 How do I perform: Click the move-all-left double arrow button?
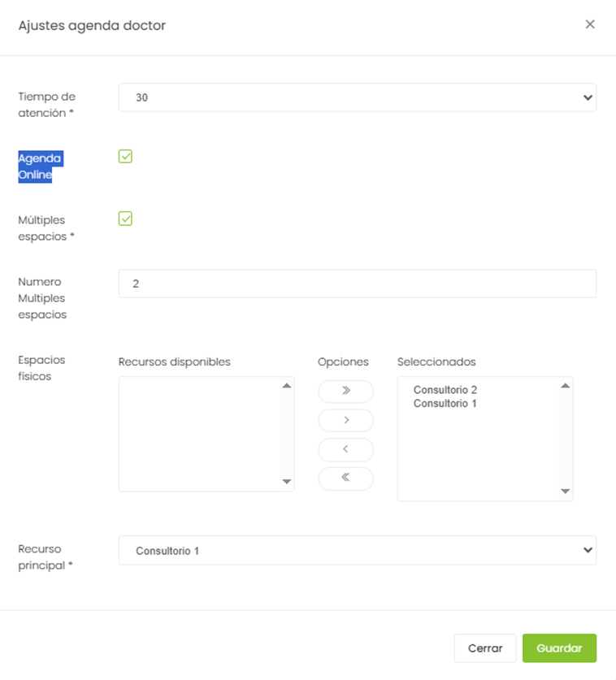(345, 478)
